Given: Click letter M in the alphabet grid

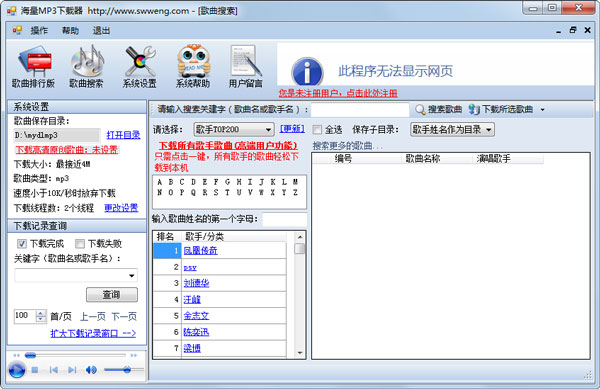Looking at the screenshot, I should pyautogui.click(x=295, y=182).
